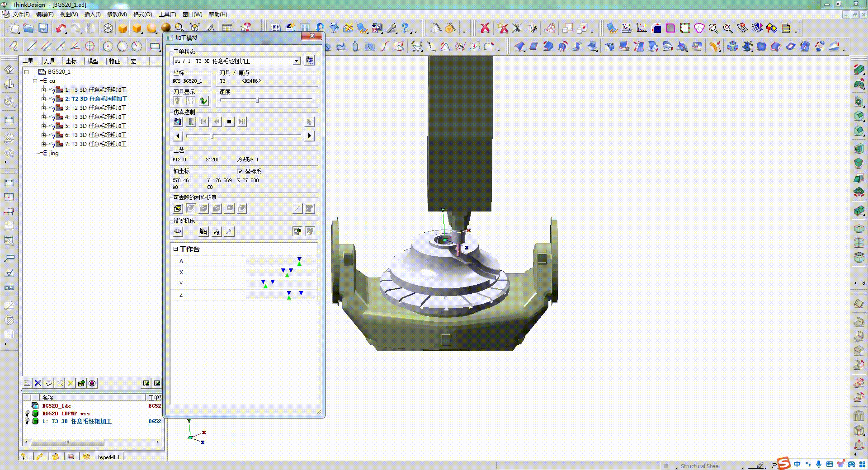The width and height of the screenshot is (868, 470).
Task: Switch to the 刀具 tab
Action: pos(49,61)
